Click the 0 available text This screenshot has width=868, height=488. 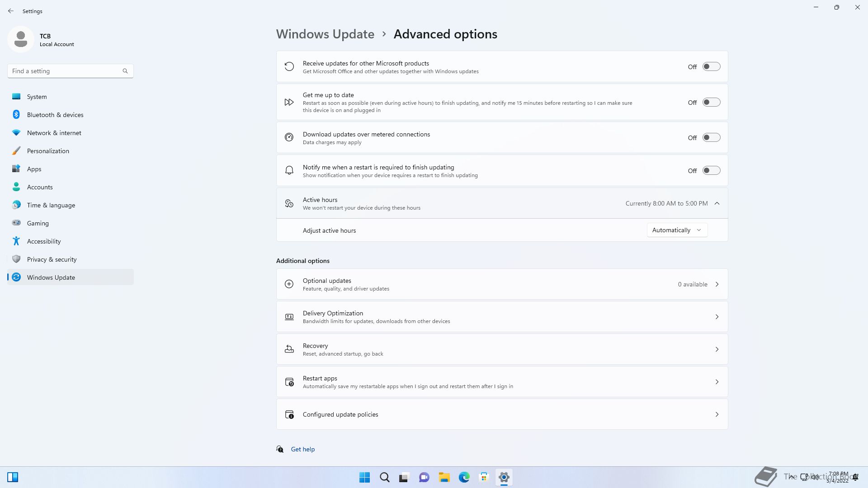coord(693,284)
